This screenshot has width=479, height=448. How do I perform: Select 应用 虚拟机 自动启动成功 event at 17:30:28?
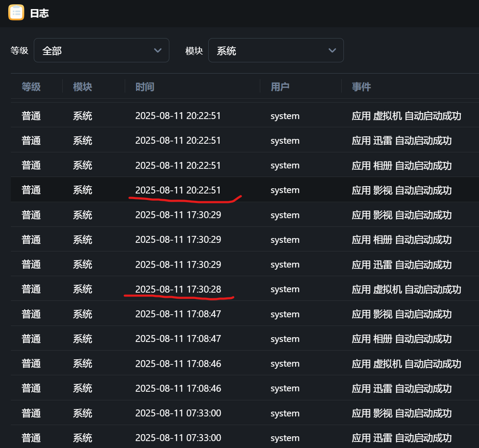click(x=406, y=289)
